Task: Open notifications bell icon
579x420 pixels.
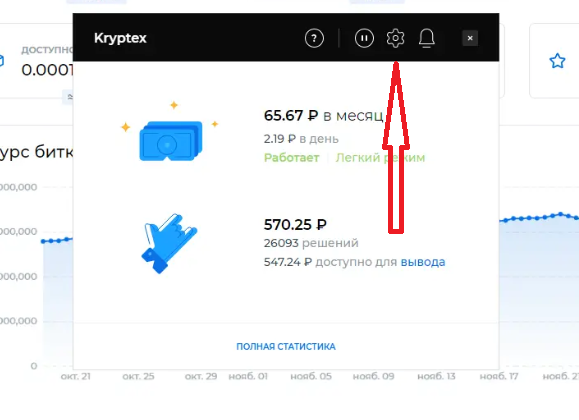Action: pyautogui.click(x=426, y=38)
